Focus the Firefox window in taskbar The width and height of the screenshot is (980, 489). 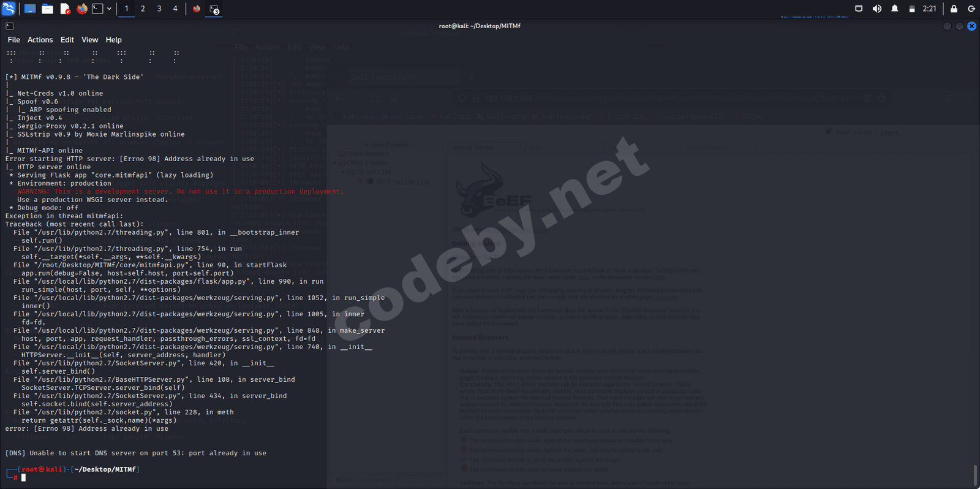[x=197, y=9]
